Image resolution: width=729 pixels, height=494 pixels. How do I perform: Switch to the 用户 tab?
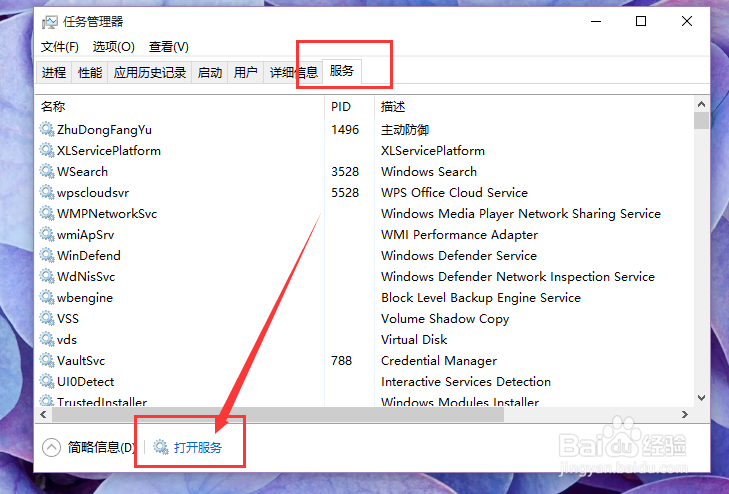(x=245, y=72)
